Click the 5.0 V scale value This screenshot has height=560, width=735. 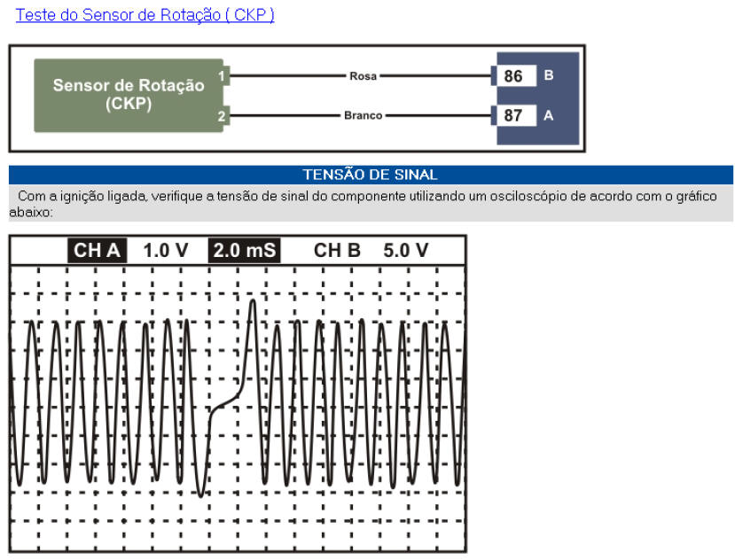pos(406,251)
